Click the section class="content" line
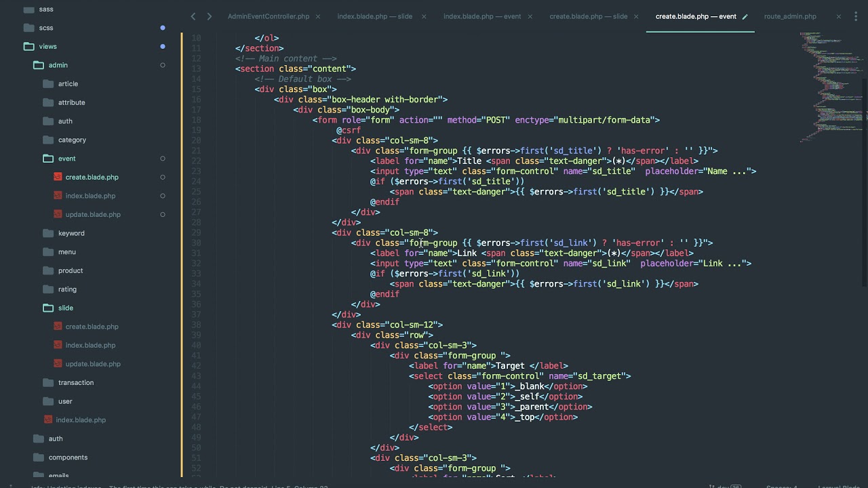 296,68
